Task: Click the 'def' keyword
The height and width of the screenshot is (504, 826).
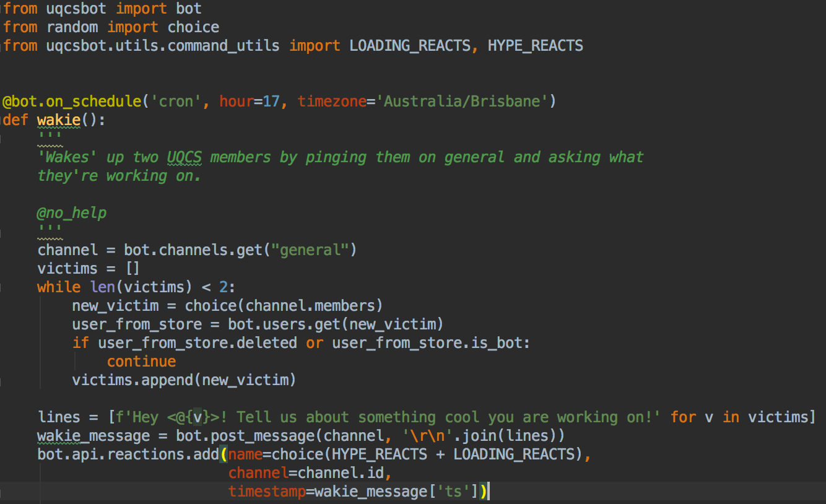Action: click(16, 120)
